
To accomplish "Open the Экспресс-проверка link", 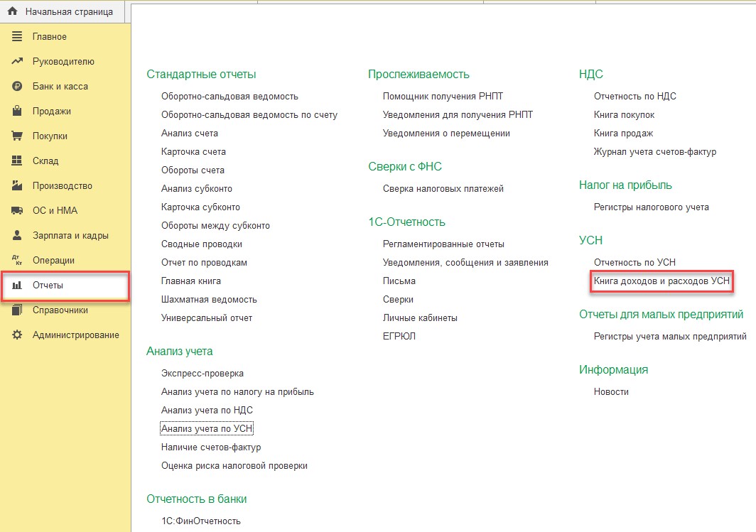I will [x=202, y=374].
